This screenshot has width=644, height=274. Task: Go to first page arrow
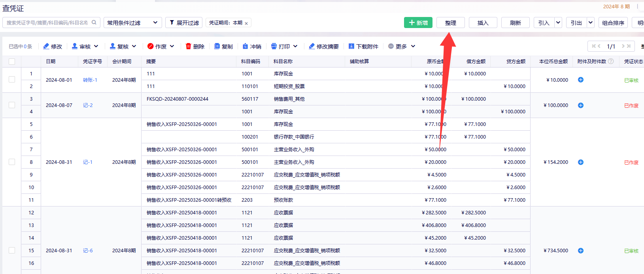[594, 46]
